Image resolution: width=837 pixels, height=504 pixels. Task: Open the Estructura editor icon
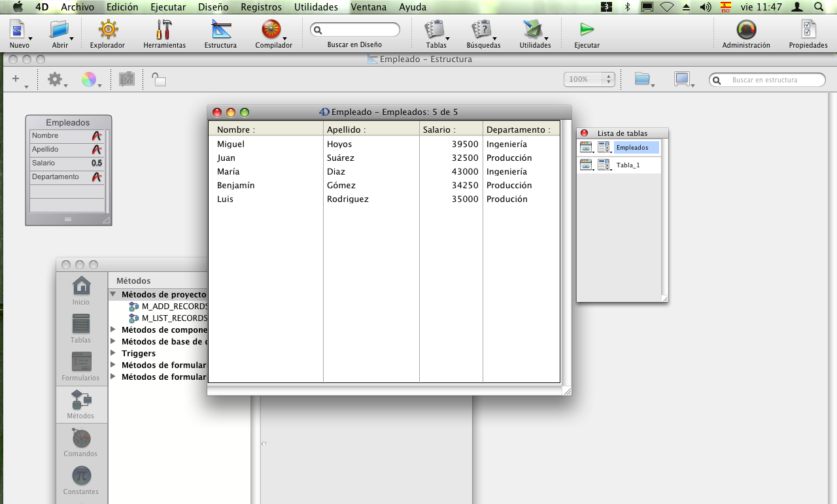coord(220,30)
